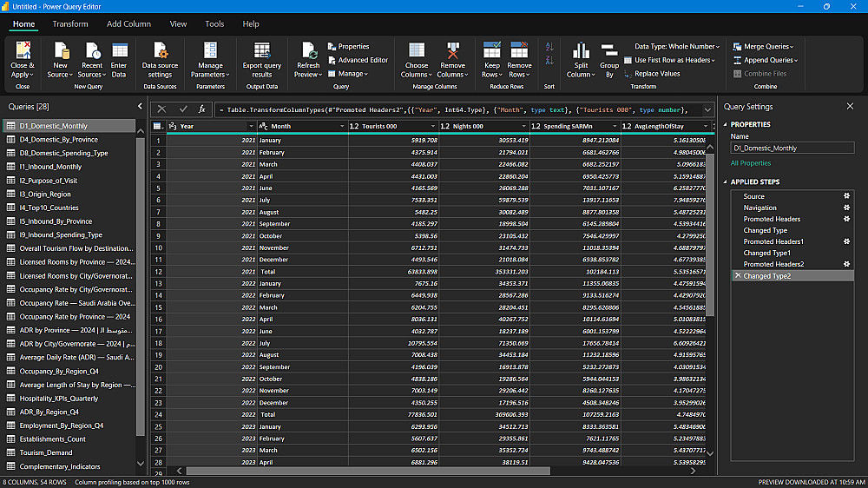Click the query Name input field
The width and height of the screenshot is (868, 488).
pos(792,148)
